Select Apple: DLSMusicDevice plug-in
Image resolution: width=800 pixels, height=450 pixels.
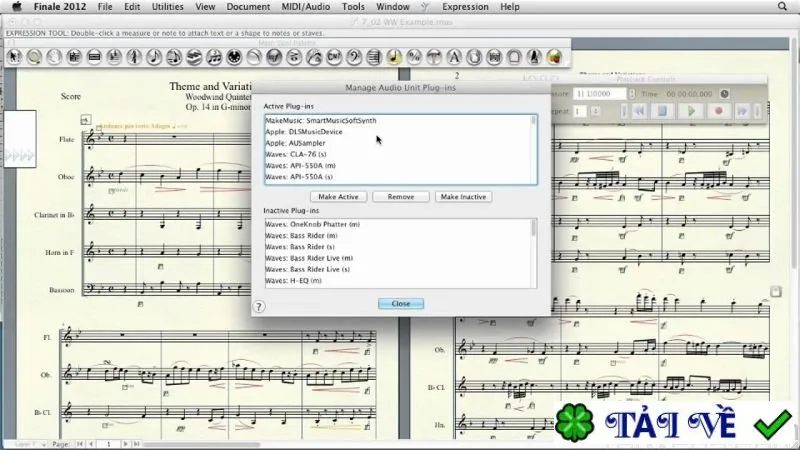click(x=398, y=132)
